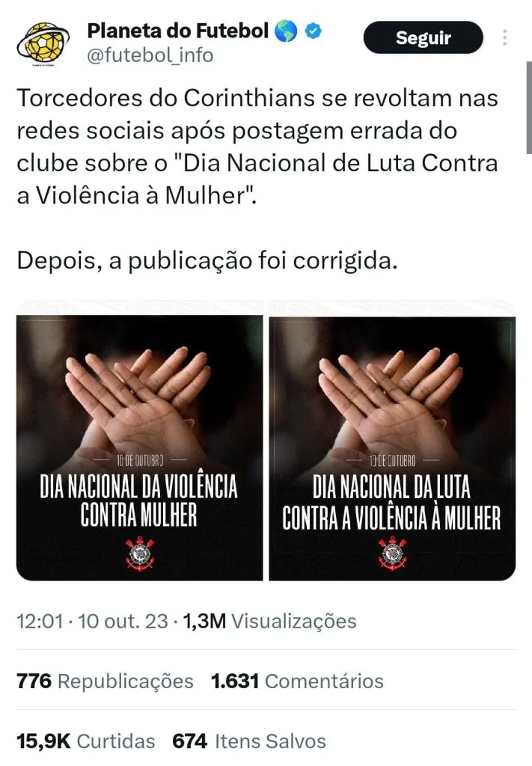Click the Corinthians crest in the right image
Image resolution: width=532 pixels, height=766 pixels.
tap(392, 554)
